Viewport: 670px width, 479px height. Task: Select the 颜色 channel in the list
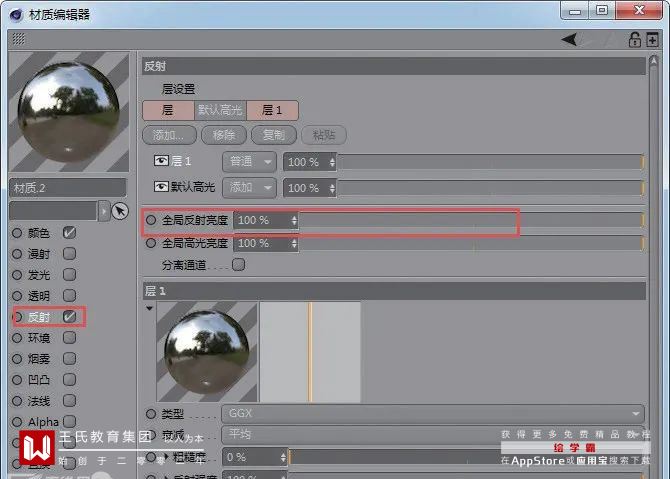38,233
